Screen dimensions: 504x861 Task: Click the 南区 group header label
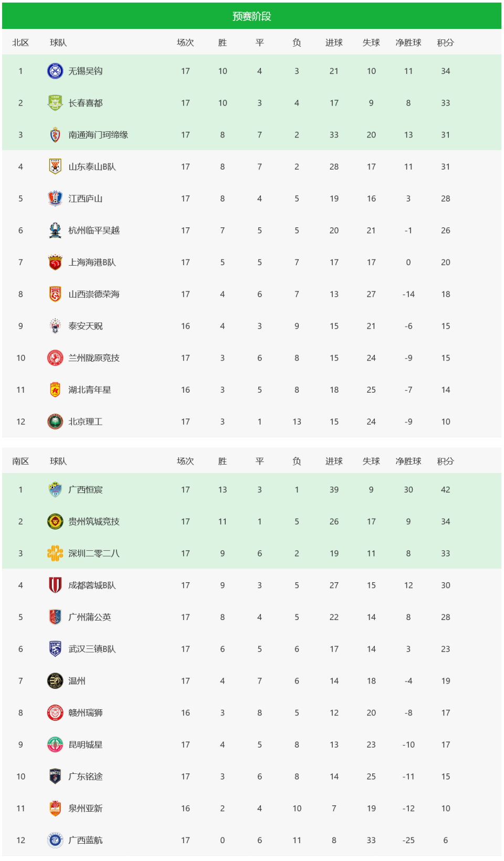pos(20,461)
